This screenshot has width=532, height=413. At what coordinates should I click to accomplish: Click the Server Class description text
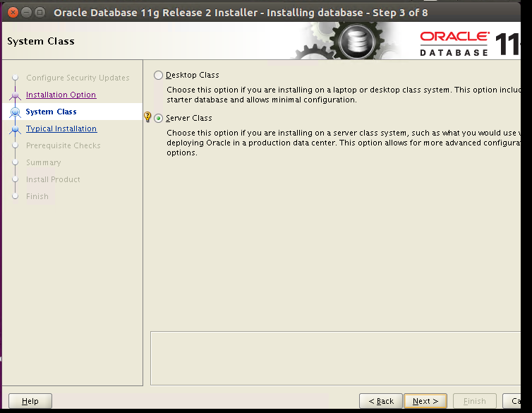point(344,143)
